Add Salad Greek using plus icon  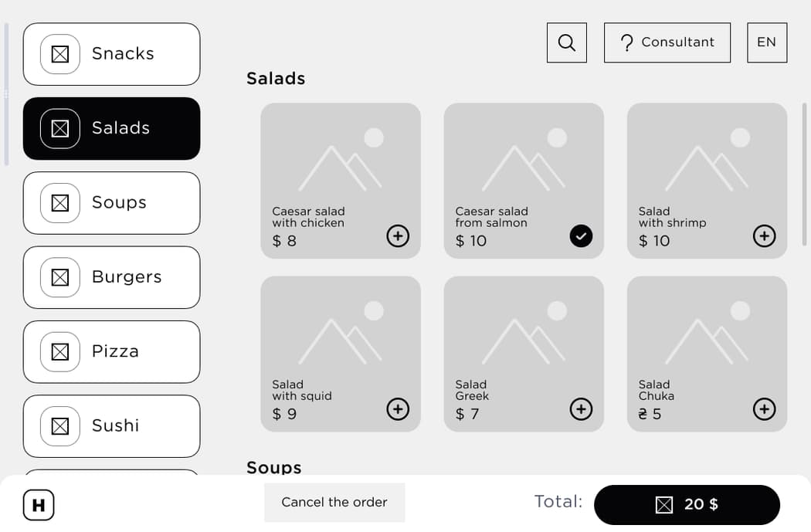[581, 409]
